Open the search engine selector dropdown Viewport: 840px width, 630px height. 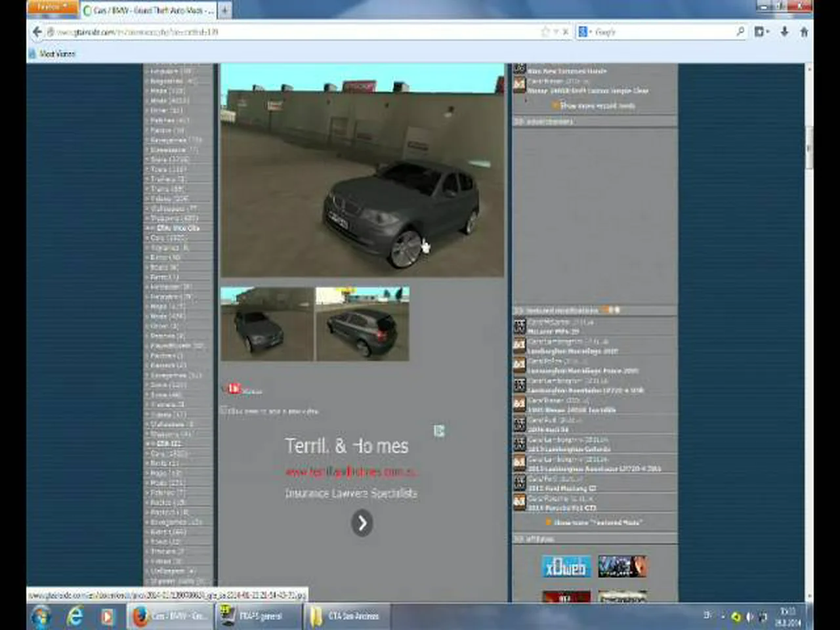(x=584, y=31)
